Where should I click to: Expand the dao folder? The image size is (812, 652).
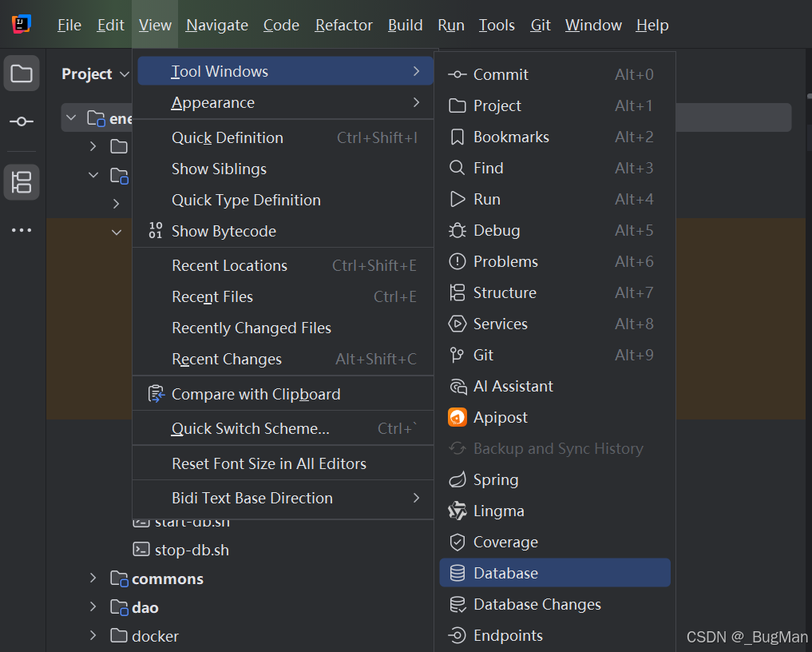(93, 606)
